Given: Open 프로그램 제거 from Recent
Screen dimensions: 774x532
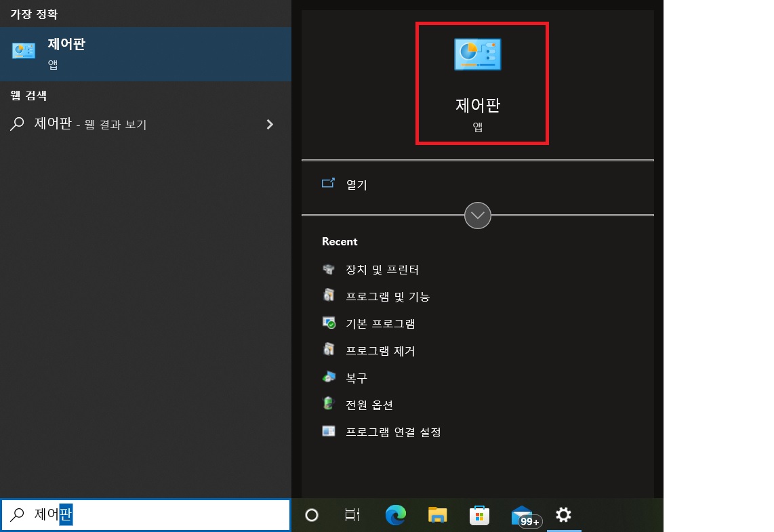Looking at the screenshot, I should click(x=380, y=350).
